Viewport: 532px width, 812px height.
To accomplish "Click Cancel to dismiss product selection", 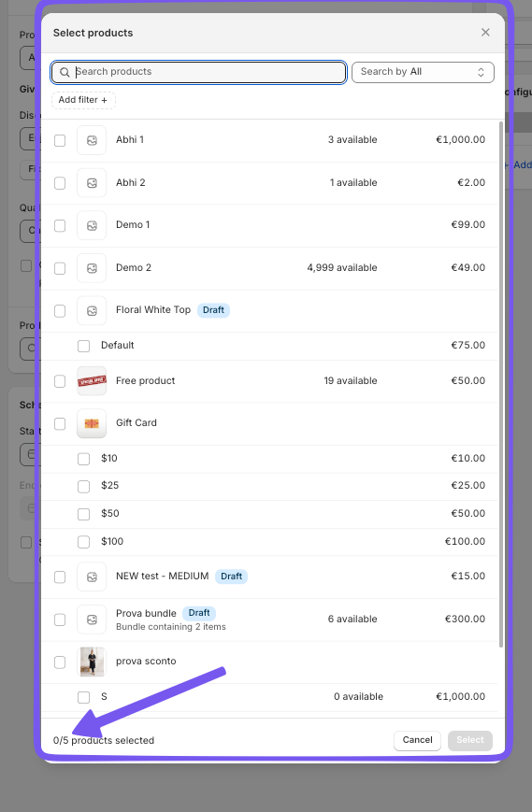I will coord(418,740).
